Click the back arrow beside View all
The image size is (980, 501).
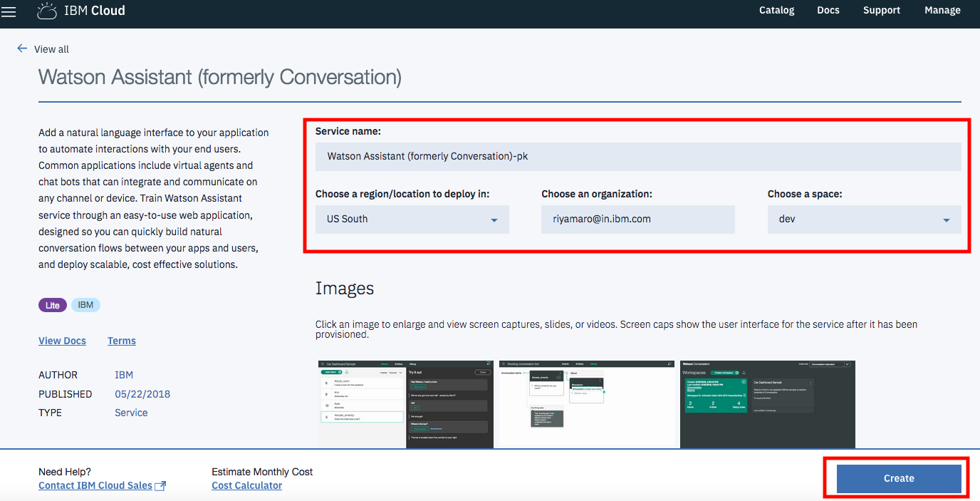22,48
